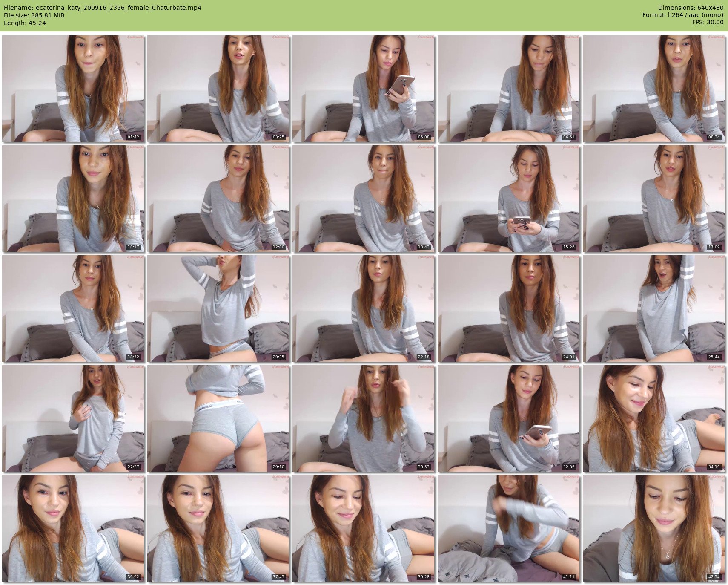Click the thumbnail timestamped 30:53
Viewport: 728px width, 585px height.
pos(364,418)
